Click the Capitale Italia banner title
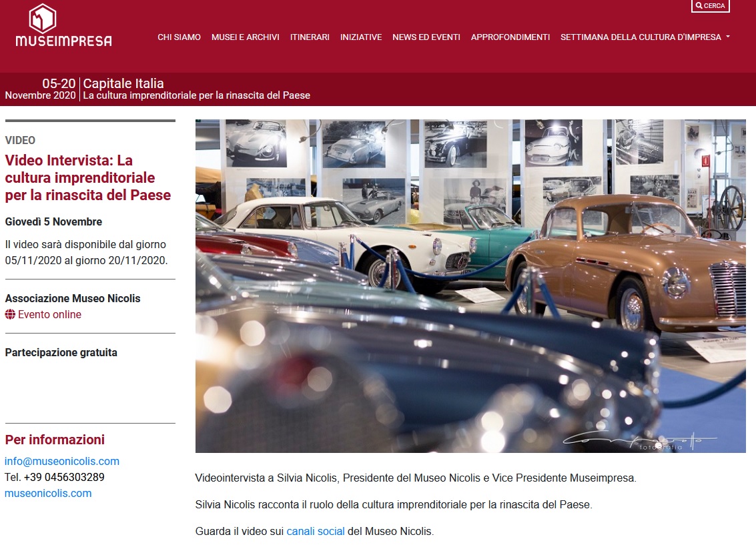Image resolution: width=756 pixels, height=553 pixels. point(123,83)
